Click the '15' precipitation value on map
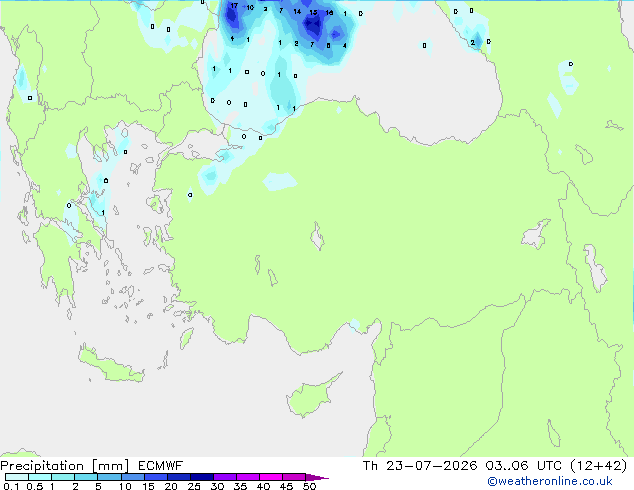Image resolution: width=634 pixels, height=490 pixels. 313,13
